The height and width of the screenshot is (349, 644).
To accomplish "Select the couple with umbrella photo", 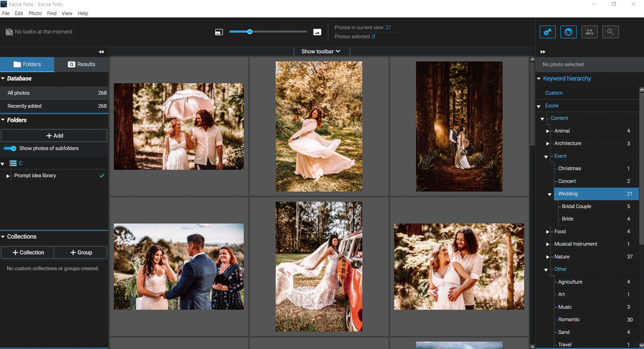I will point(179,126).
